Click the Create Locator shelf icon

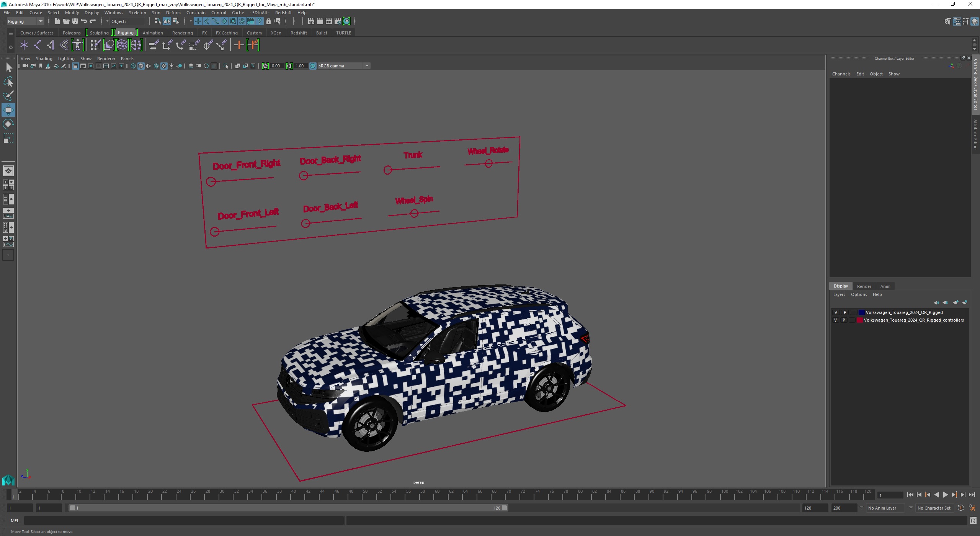(24, 45)
